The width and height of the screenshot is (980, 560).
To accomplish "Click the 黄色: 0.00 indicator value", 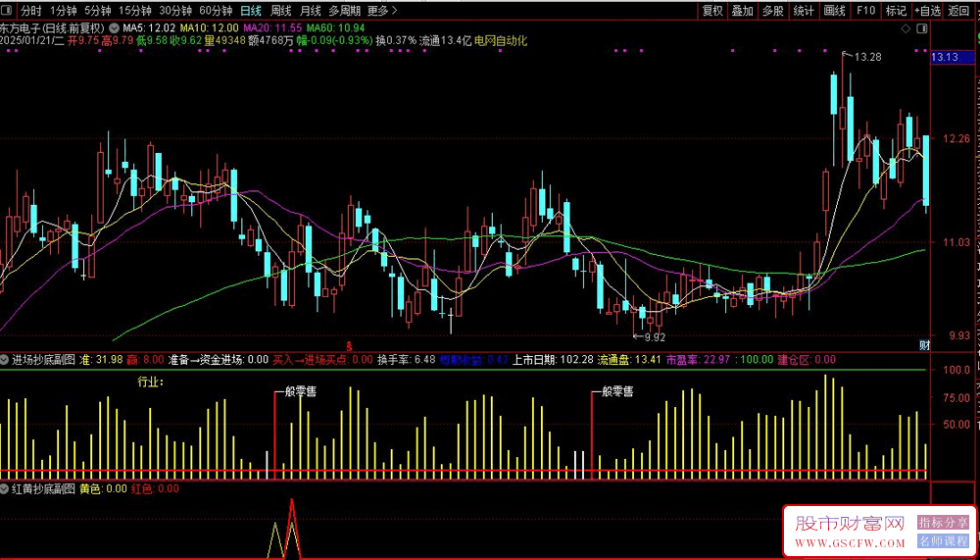I will pyautogui.click(x=103, y=488).
